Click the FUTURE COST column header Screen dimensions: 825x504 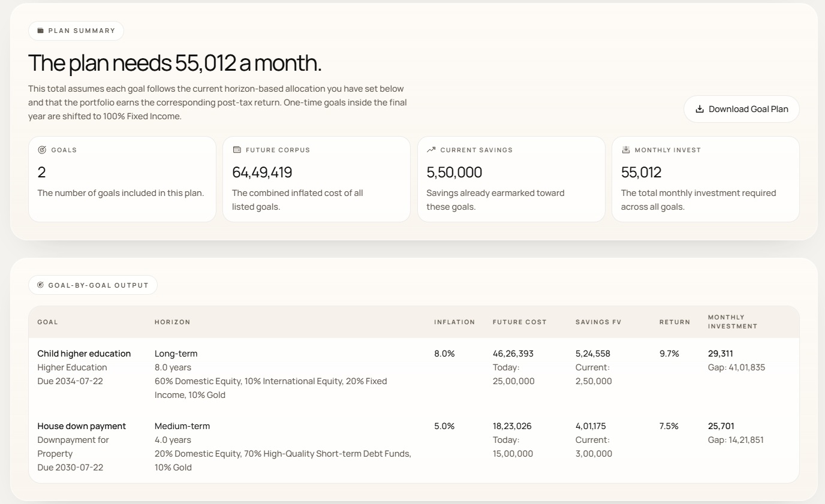point(520,322)
